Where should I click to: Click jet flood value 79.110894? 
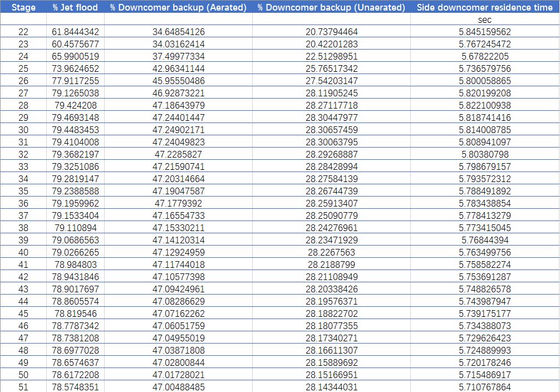pos(75,228)
